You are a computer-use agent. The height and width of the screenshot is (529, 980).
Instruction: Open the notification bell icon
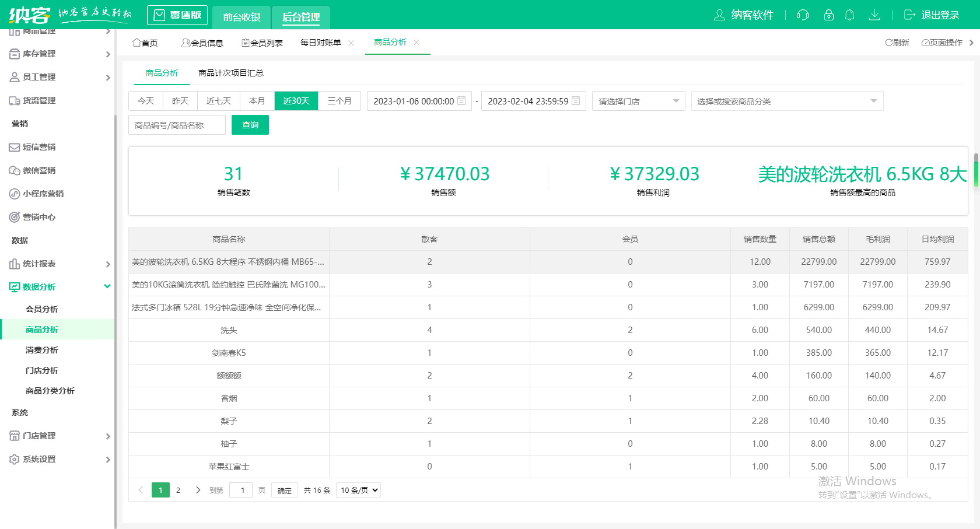tap(850, 15)
